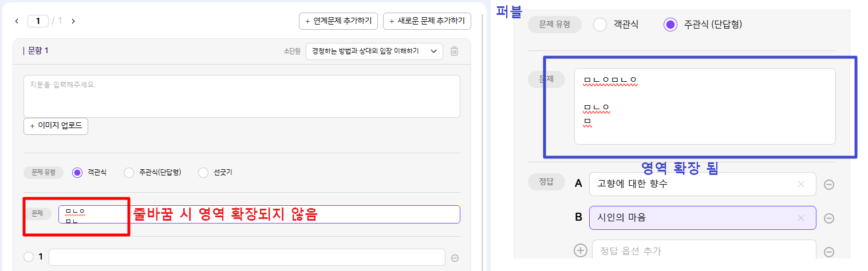Go to the next question page arrow
This screenshot has width=868, height=271.
pos(73,21)
